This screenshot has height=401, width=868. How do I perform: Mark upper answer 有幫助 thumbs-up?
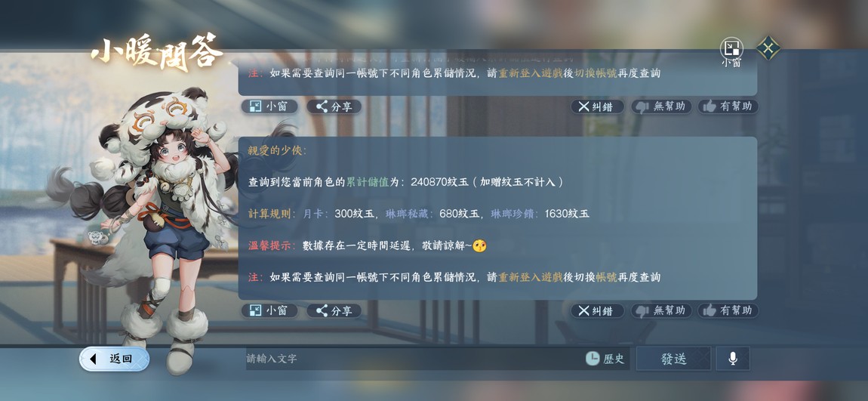[x=728, y=106]
